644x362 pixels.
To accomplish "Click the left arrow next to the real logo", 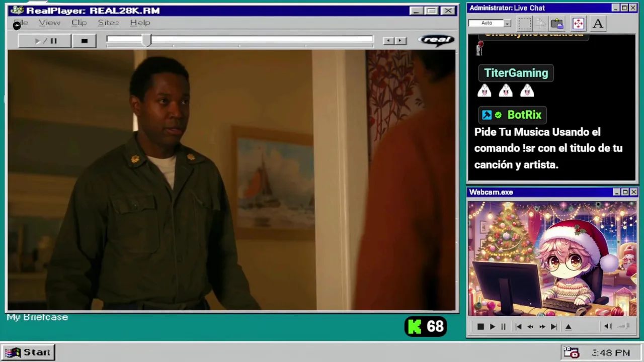I will [x=388, y=41].
